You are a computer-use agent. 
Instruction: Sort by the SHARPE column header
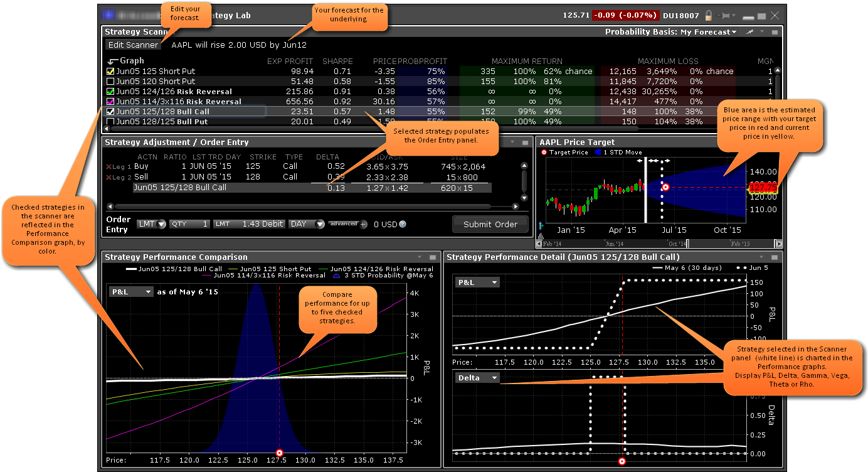337,62
